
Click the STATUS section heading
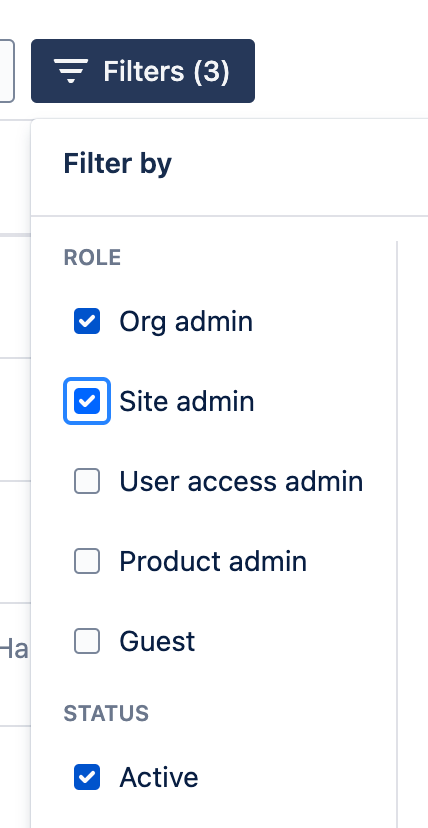pyautogui.click(x=106, y=713)
